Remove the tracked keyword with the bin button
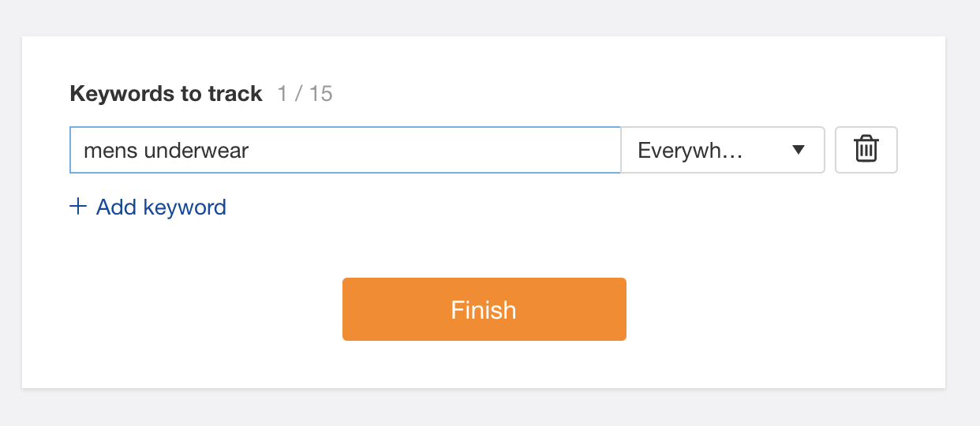This screenshot has width=980, height=426. 866,149
